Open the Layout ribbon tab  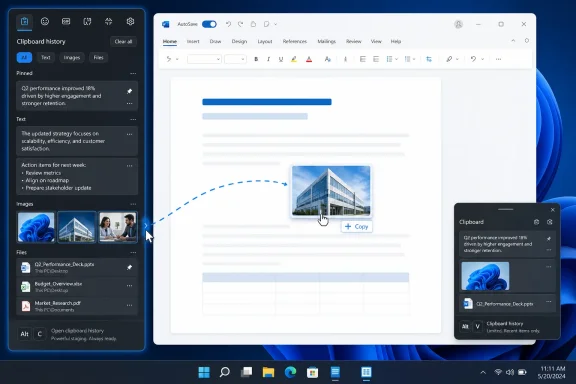click(265, 42)
